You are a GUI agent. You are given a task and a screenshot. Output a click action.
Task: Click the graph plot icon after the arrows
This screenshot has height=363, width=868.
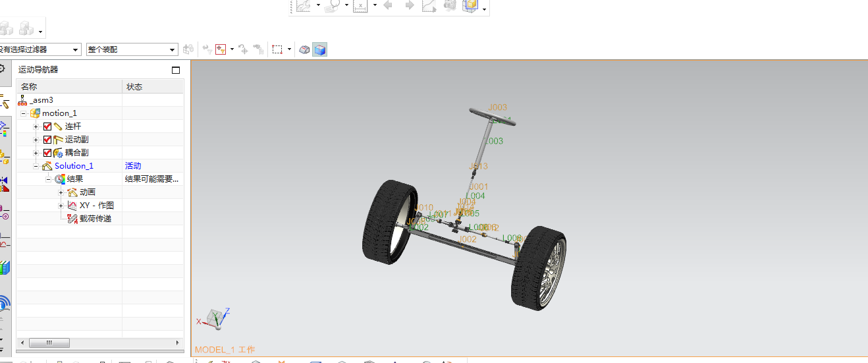429,5
